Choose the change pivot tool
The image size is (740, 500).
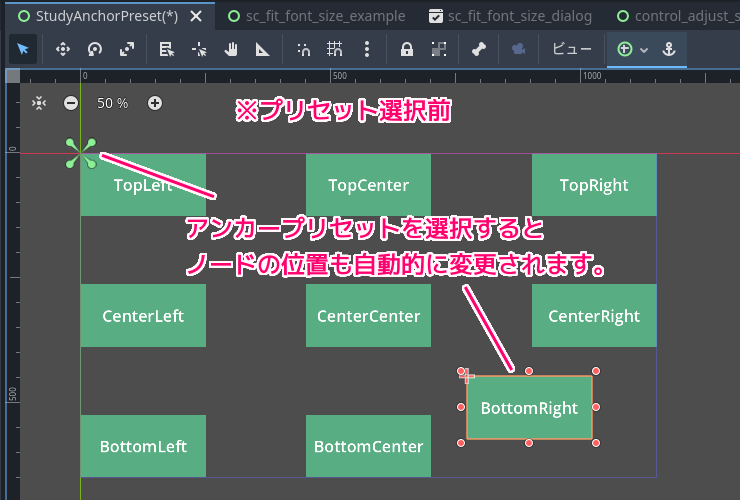[199, 49]
